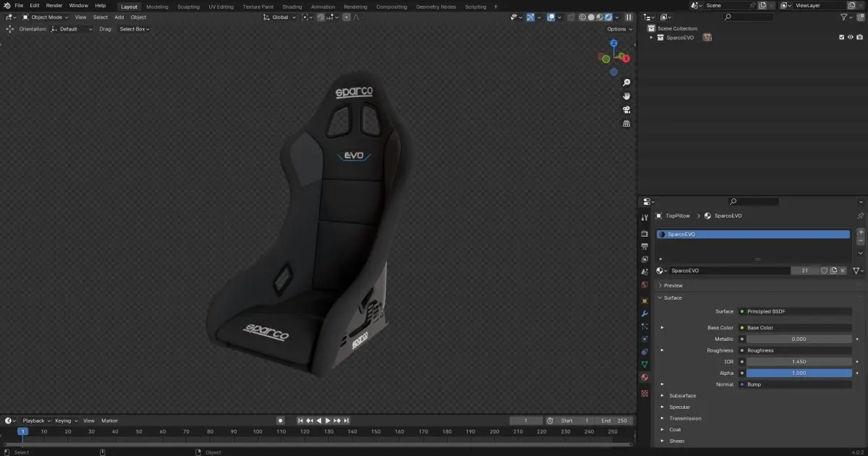Open the Blender logo menu
This screenshot has width=868, height=456.
tap(6, 6)
